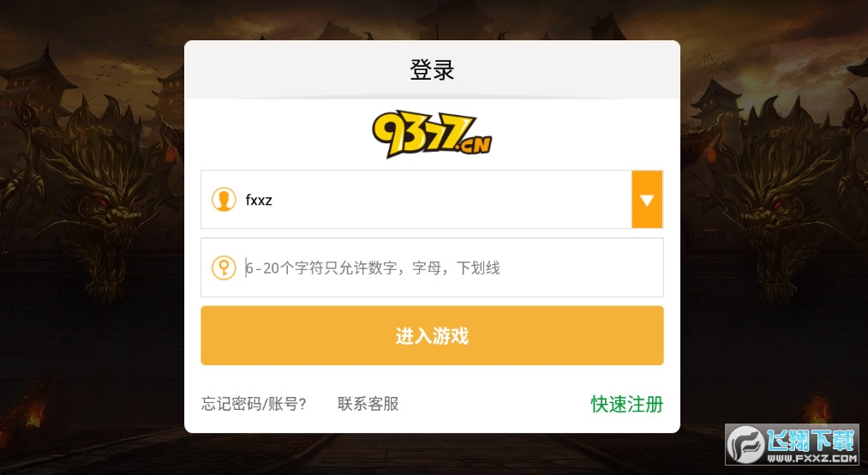
Task: Open the green 快速注册 link
Action: [x=626, y=404]
